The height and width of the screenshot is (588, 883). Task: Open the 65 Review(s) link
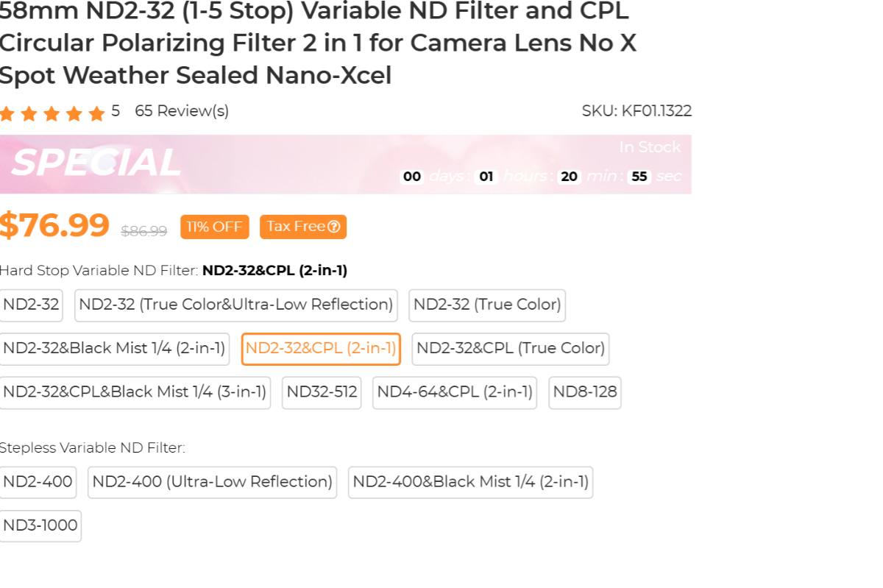[182, 111]
